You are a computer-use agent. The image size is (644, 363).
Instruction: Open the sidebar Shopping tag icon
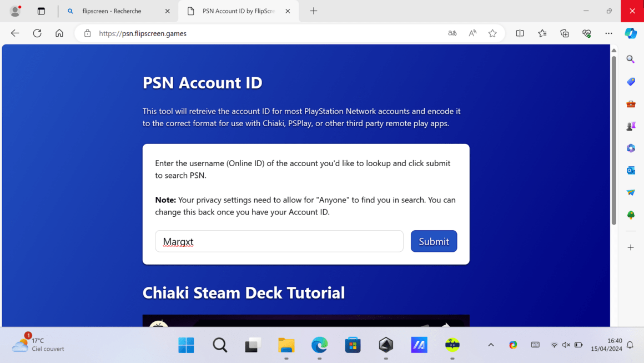point(631,82)
